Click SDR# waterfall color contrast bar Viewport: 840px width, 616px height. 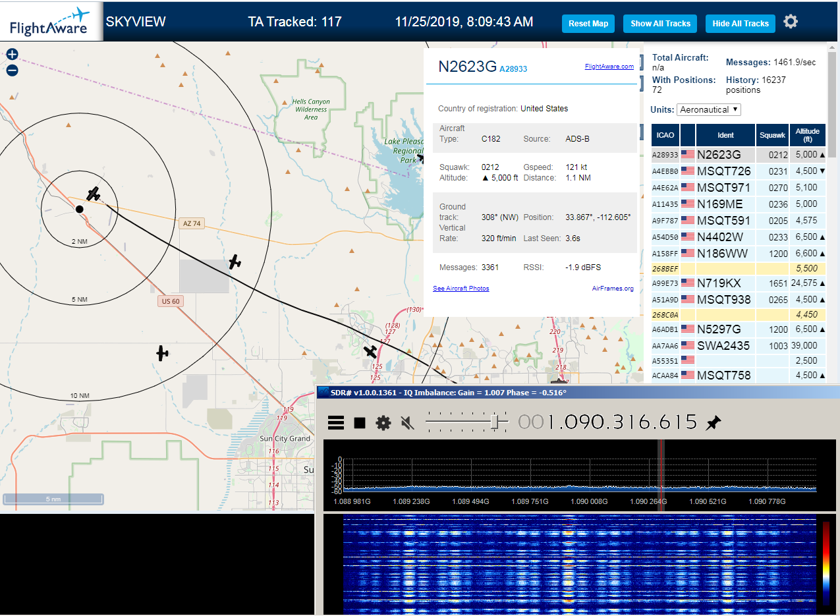coord(826,563)
